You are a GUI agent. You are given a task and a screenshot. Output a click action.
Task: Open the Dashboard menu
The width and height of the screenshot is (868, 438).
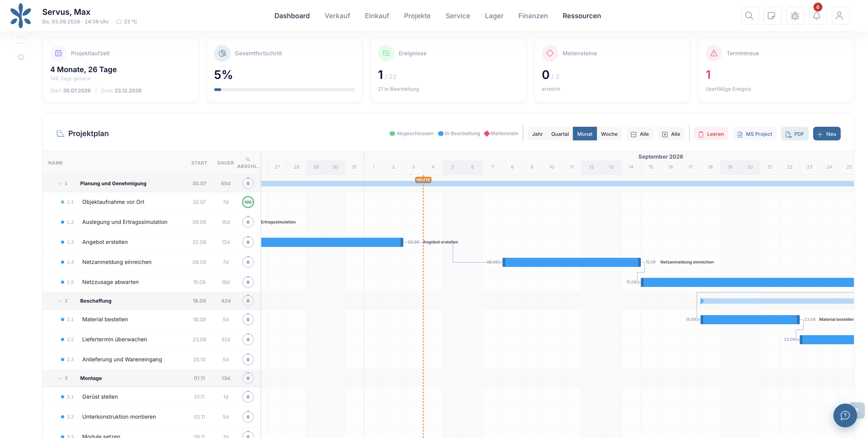click(292, 16)
